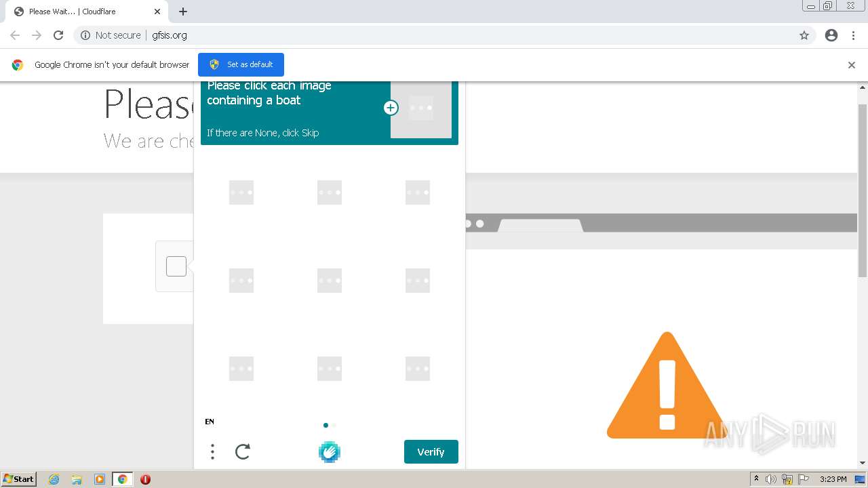Select bottom-left captcha image tile
Image resolution: width=868 pixels, height=488 pixels.
pos(241,369)
